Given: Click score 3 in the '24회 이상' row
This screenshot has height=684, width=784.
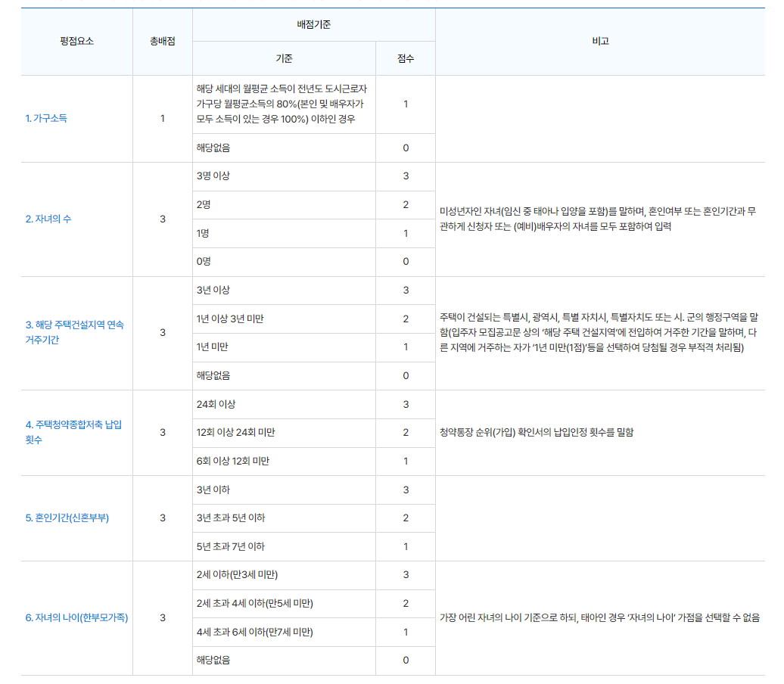Looking at the screenshot, I should click(406, 405).
